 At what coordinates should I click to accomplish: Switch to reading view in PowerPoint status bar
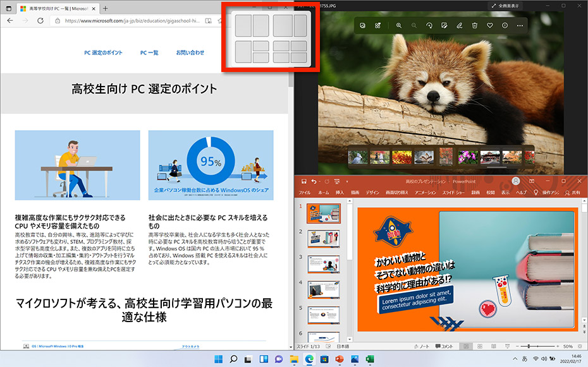point(494,346)
